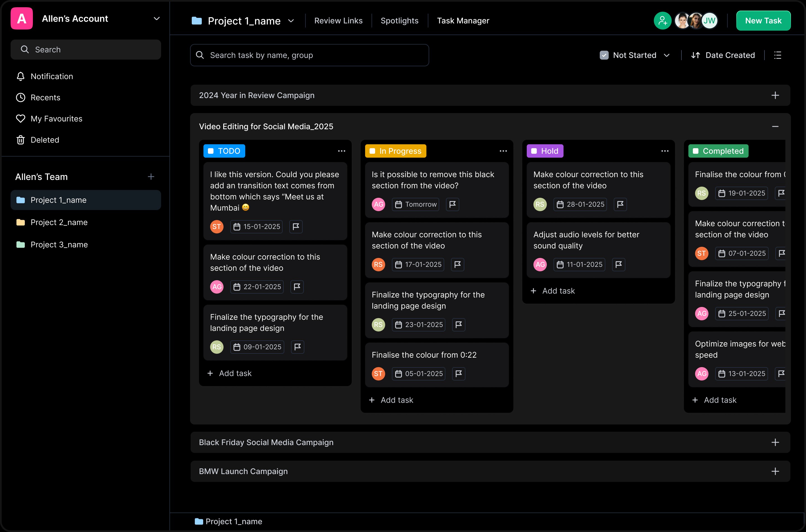
Task: Open the list view icon beside Date Created
Action: pos(778,55)
